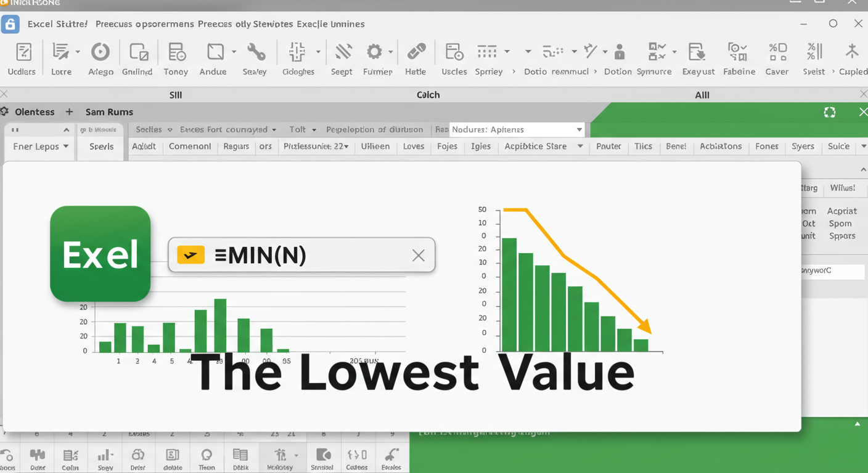This screenshot has width=868, height=473.
Task: Open the Nodures: Apitenss combo box
Action: [x=517, y=129]
